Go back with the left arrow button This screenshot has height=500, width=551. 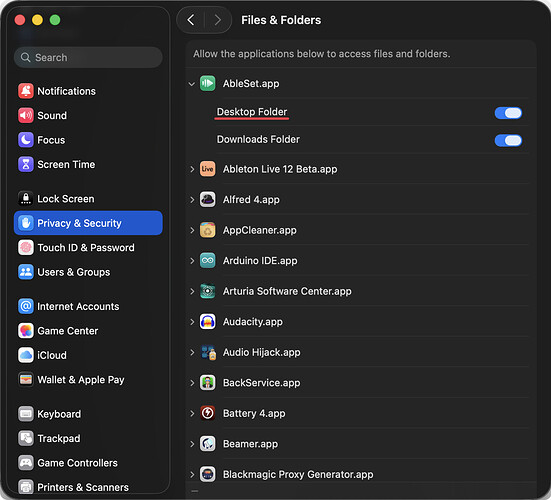click(x=191, y=20)
